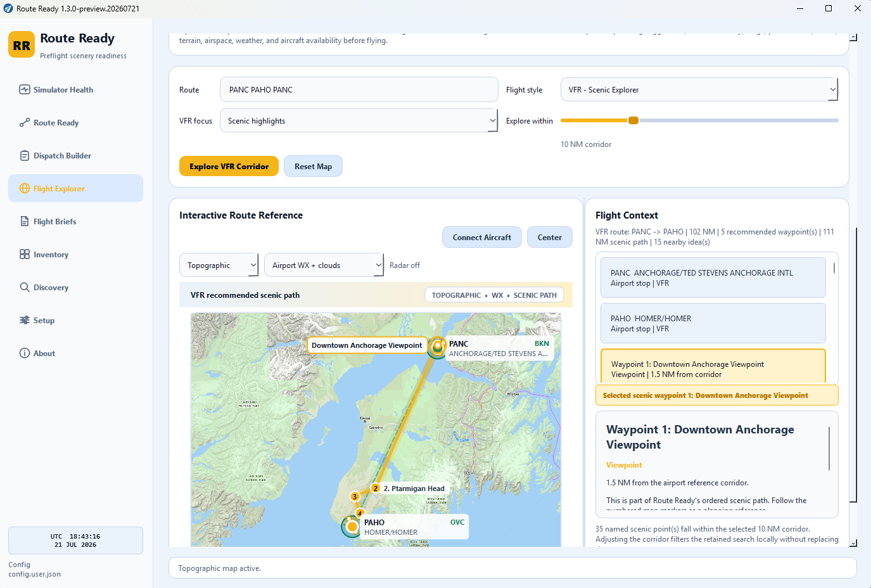This screenshot has width=871, height=588.
Task: Open the Discovery page
Action: (x=75, y=287)
